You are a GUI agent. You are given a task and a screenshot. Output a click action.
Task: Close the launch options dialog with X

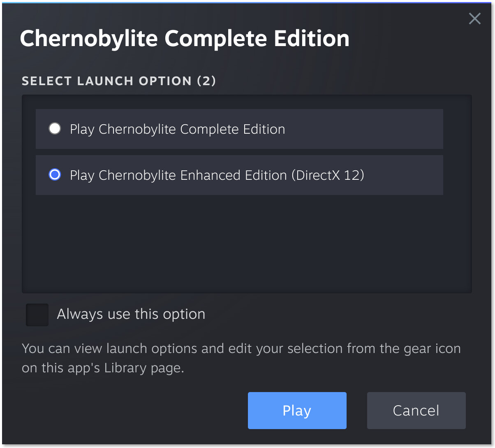click(474, 19)
